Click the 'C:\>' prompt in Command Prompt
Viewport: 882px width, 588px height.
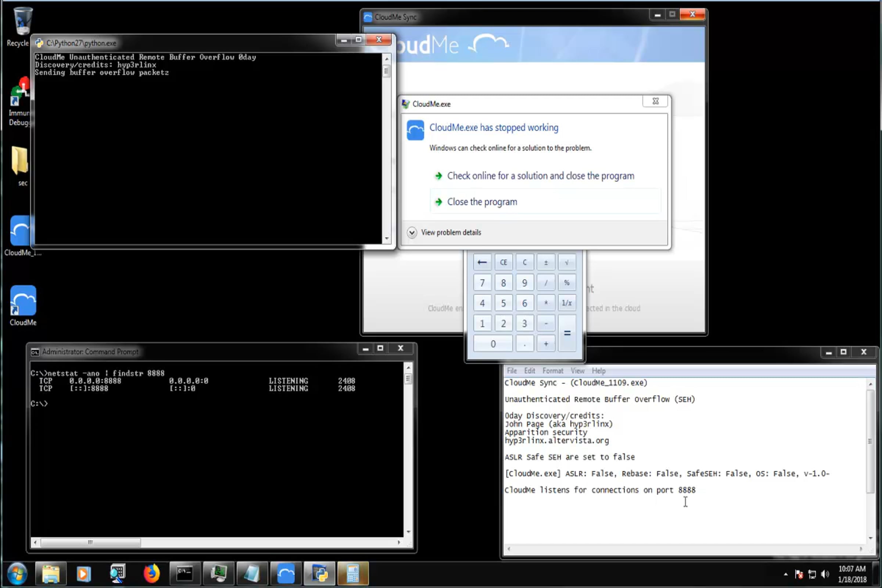39,404
